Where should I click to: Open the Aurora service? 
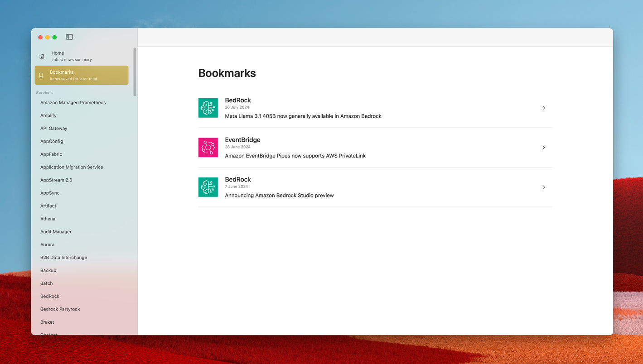47,244
